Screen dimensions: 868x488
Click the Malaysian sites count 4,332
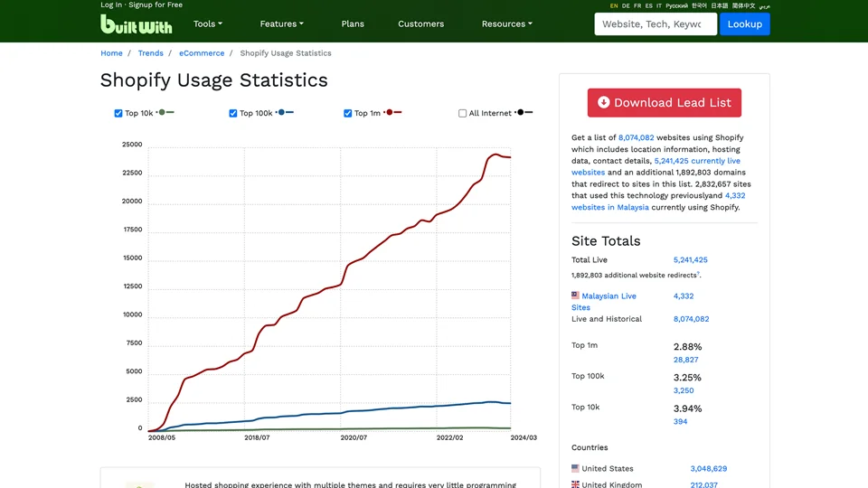684,296
